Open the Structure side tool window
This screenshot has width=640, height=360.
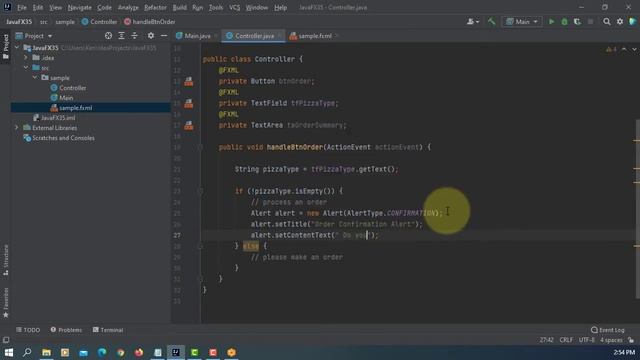tap(5, 260)
